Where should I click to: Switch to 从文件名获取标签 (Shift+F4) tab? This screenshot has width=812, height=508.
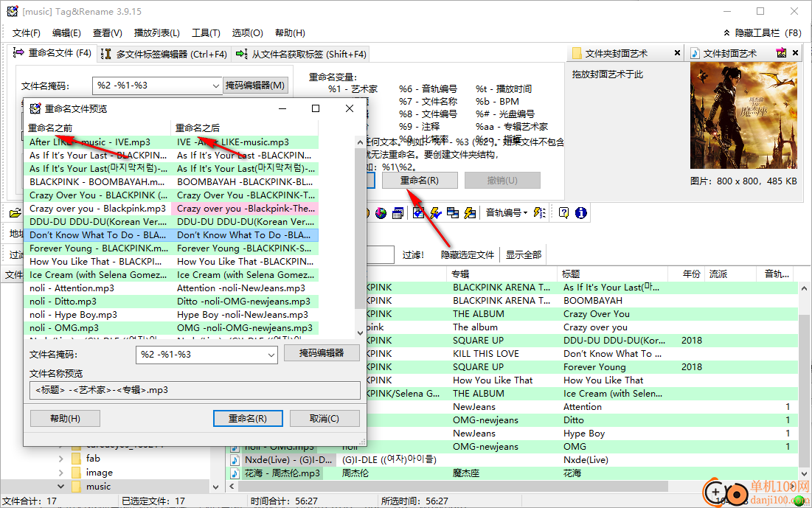301,54
